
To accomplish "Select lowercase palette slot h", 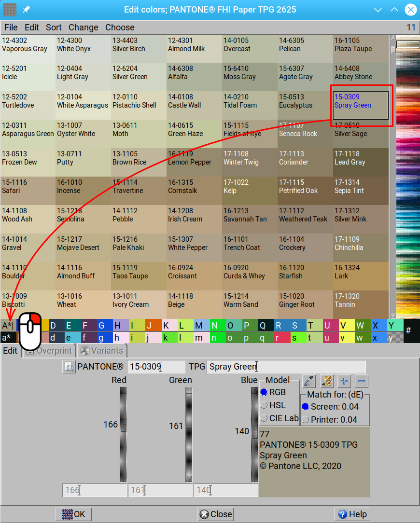I will [x=121, y=337].
